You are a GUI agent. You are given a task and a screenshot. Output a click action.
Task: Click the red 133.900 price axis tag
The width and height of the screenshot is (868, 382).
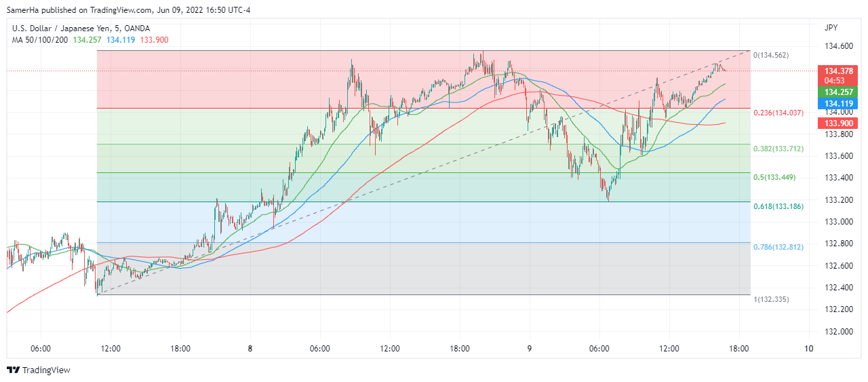[839, 123]
